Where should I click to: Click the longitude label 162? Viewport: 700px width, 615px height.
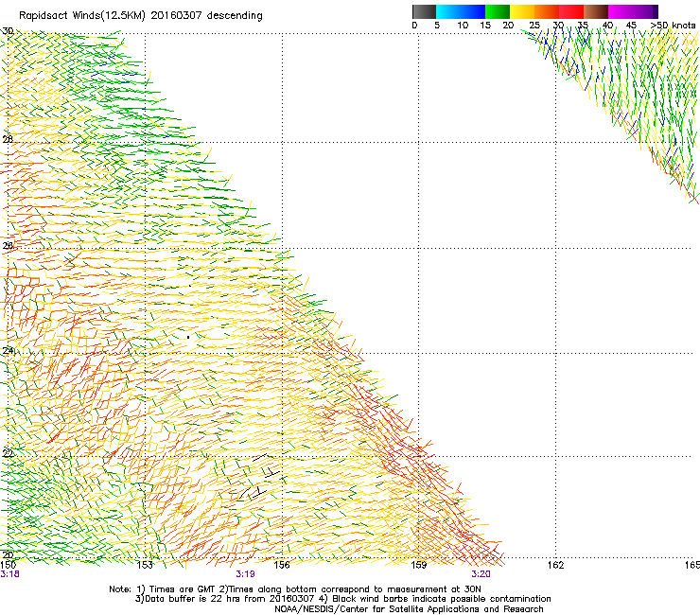pos(555,565)
